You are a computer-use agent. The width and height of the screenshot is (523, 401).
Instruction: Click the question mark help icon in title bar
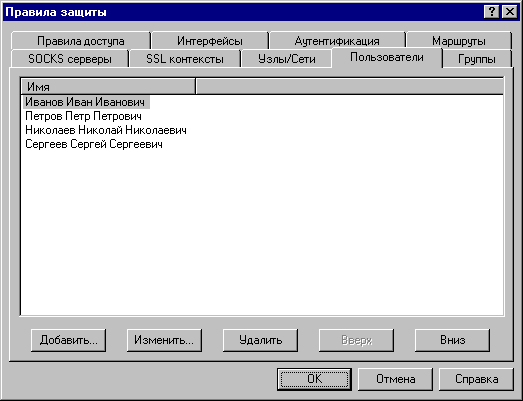click(x=491, y=12)
